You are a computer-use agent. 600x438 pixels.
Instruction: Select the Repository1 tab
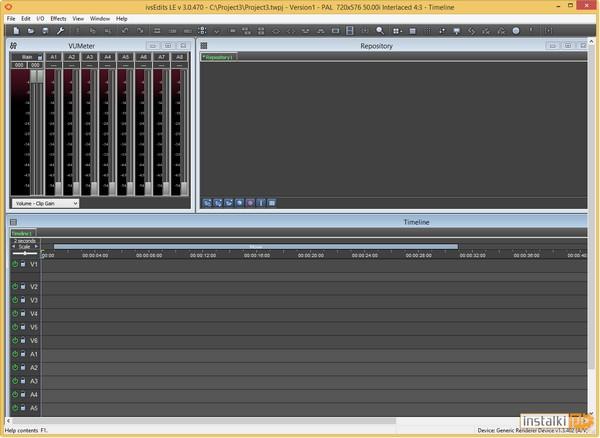[218, 57]
